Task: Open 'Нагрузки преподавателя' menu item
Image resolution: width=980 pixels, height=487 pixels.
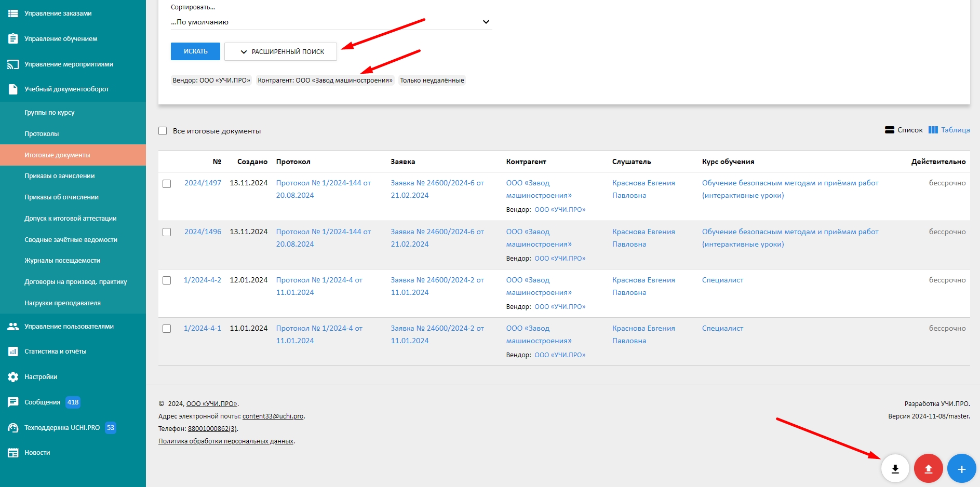Action: click(73, 303)
